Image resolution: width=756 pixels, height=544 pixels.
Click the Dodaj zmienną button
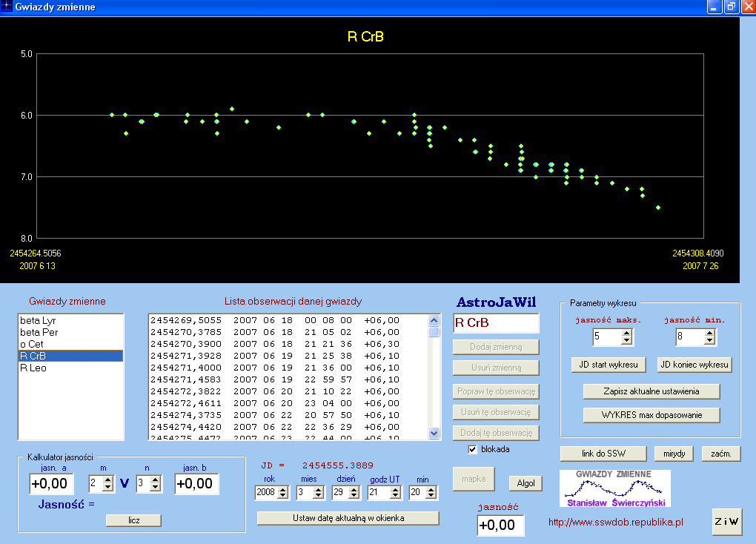(x=496, y=347)
